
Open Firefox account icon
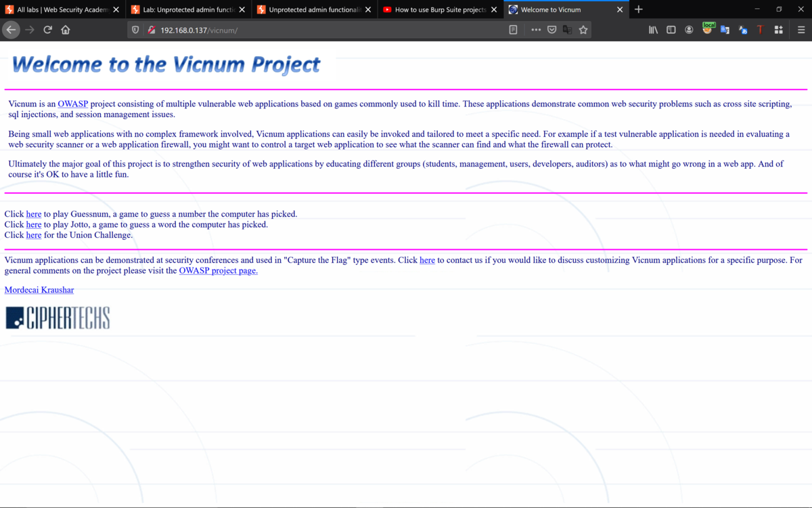tap(689, 30)
